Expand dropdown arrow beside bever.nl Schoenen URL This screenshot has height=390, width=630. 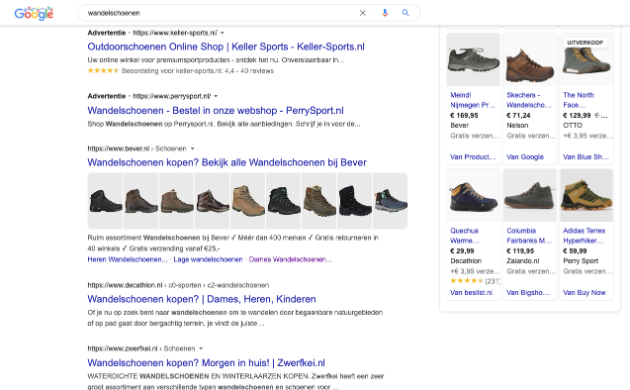[x=192, y=149]
